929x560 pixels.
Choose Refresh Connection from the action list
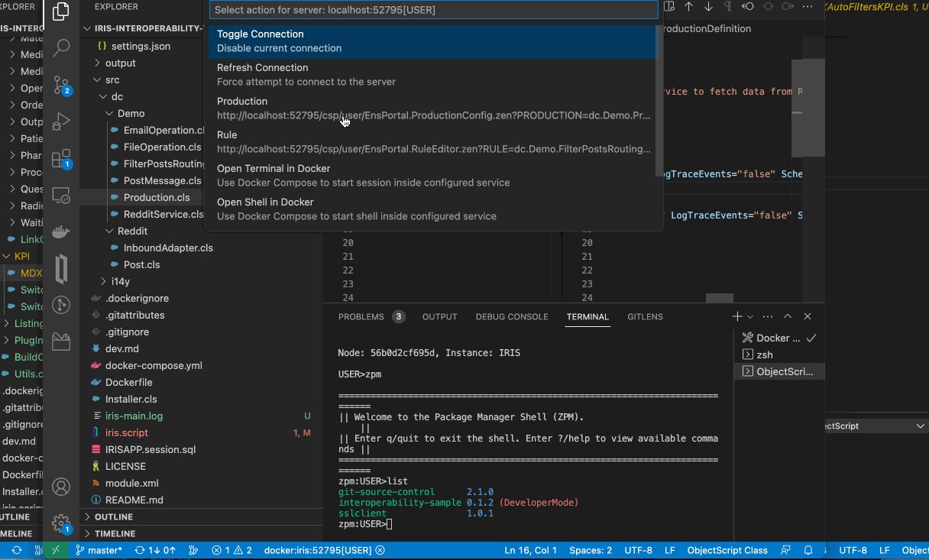click(x=432, y=75)
